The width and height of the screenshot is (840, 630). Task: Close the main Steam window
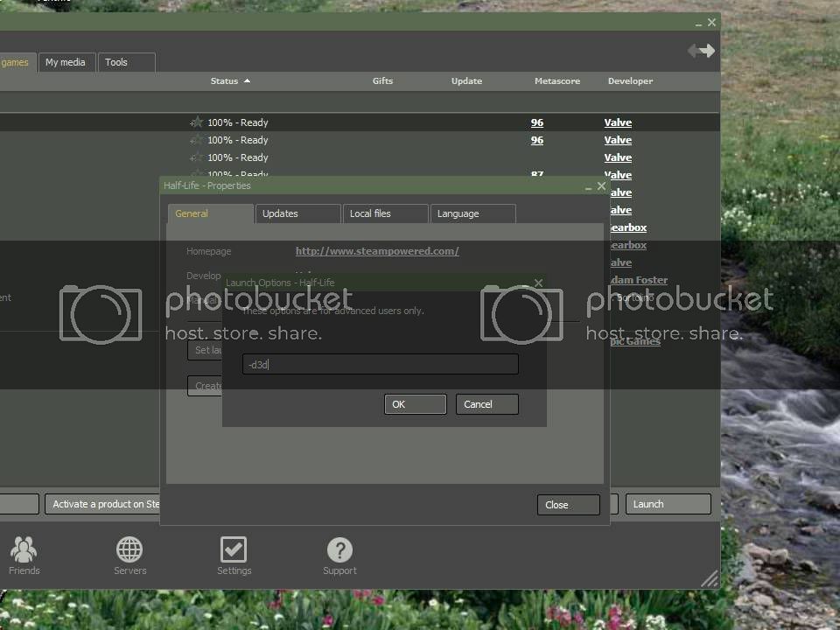[x=711, y=23]
